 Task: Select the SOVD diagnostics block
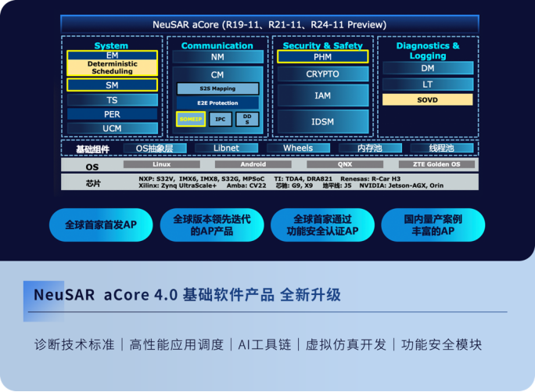point(427,100)
